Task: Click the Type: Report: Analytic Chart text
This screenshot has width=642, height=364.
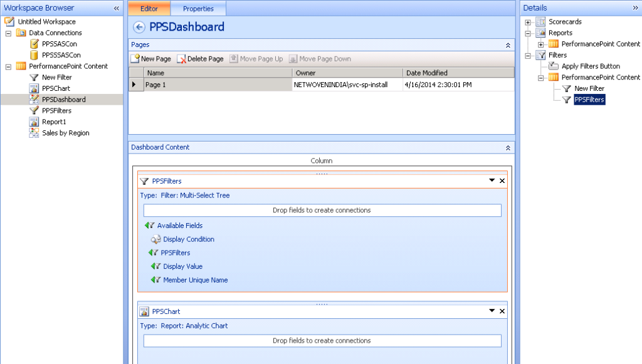Action: point(184,326)
